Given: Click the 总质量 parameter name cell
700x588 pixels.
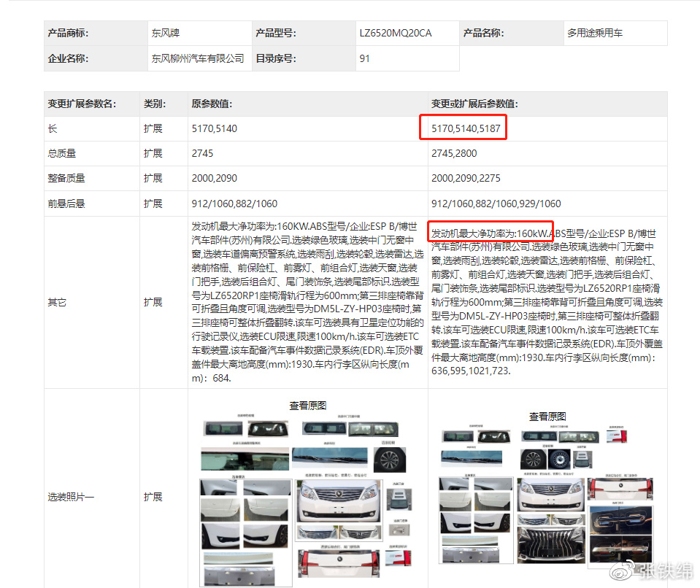Looking at the screenshot, I should (92, 153).
